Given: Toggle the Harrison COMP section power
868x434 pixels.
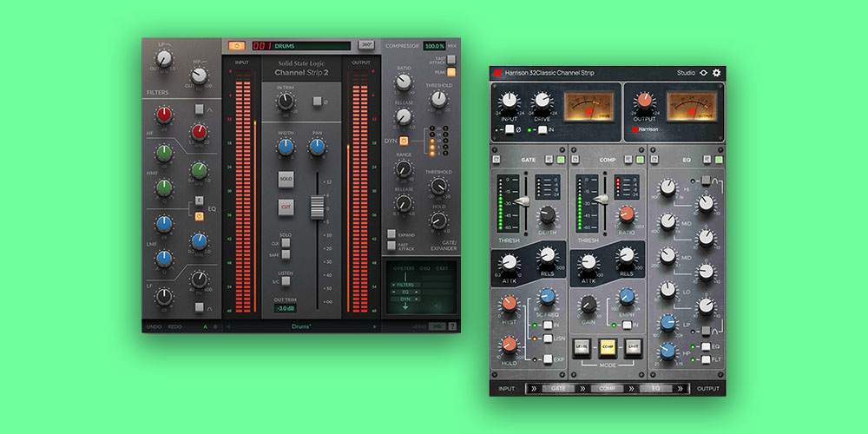Looking at the screenshot, I should click(638, 160).
